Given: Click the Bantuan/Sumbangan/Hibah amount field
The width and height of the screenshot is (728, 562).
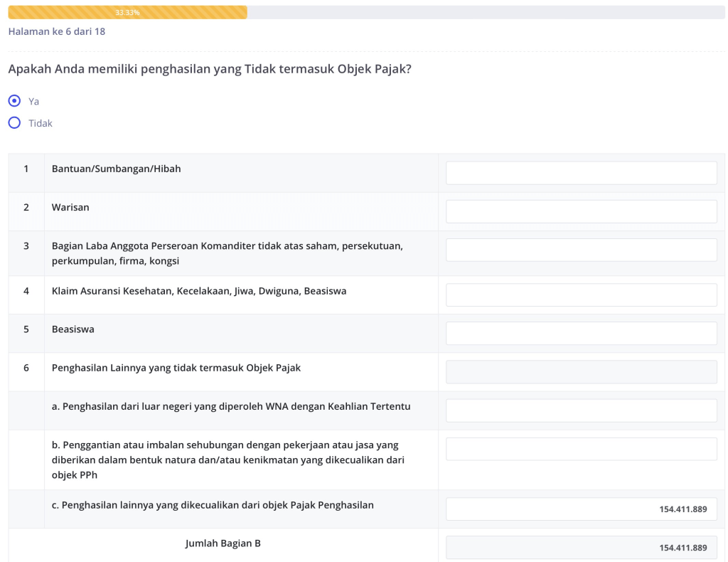Looking at the screenshot, I should pos(581,173).
